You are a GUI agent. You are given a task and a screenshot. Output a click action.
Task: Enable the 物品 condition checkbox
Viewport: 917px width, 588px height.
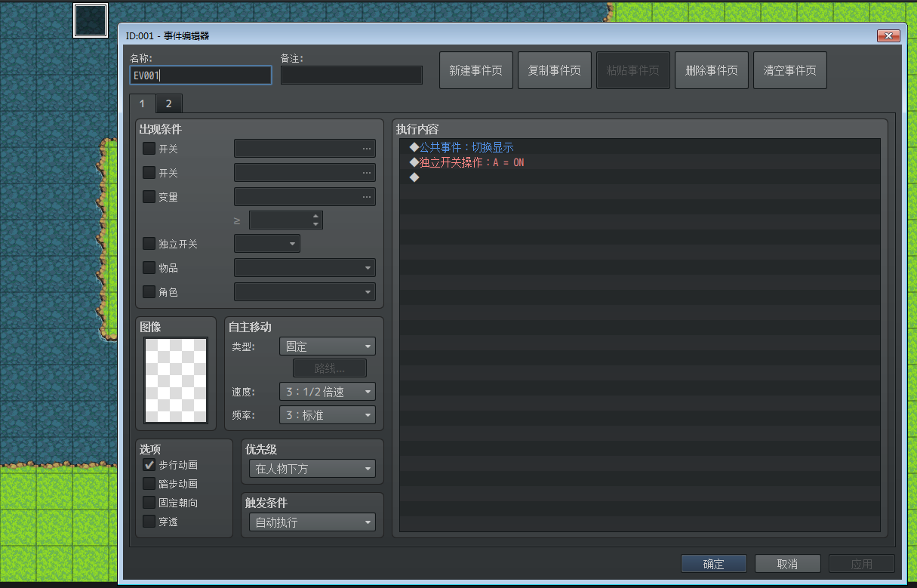pos(149,268)
